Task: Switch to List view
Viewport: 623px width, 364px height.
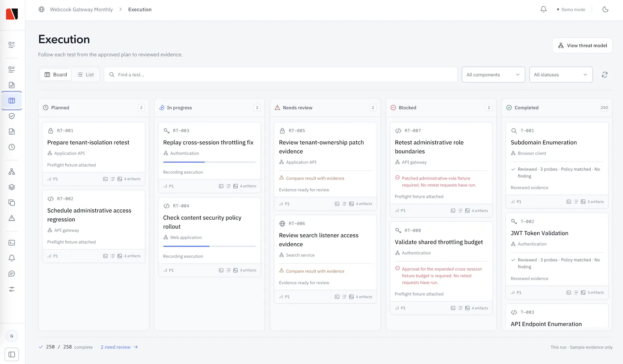Action: pos(85,75)
